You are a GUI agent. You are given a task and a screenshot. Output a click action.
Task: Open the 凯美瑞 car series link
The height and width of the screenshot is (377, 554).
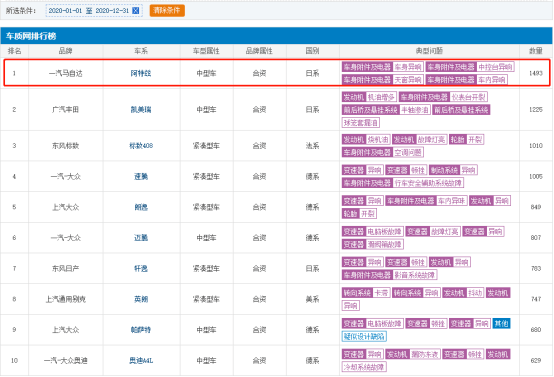click(141, 110)
